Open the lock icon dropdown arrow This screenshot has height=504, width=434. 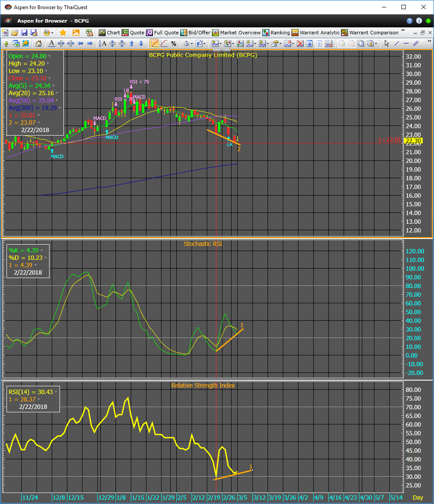376,44
